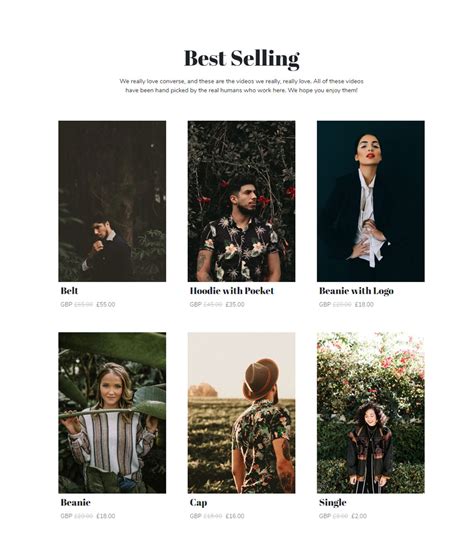Click the Cap sale price £16.00
474x548 pixels.
(235, 516)
